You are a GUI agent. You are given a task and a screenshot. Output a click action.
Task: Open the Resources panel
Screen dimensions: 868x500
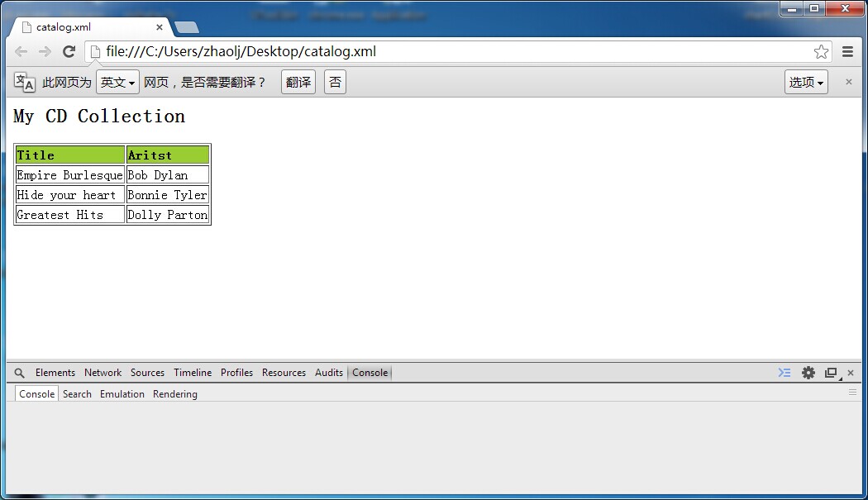[x=284, y=373]
